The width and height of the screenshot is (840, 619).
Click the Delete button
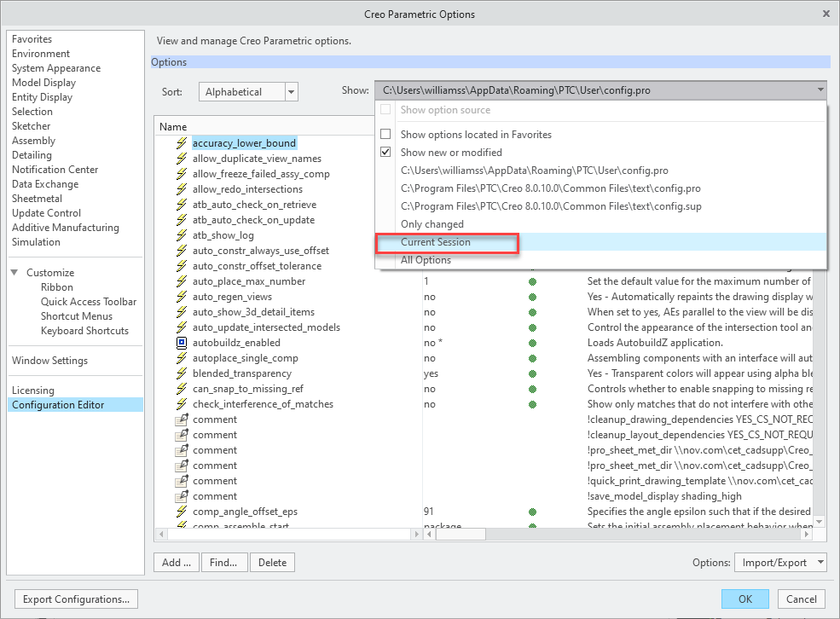[x=272, y=562]
